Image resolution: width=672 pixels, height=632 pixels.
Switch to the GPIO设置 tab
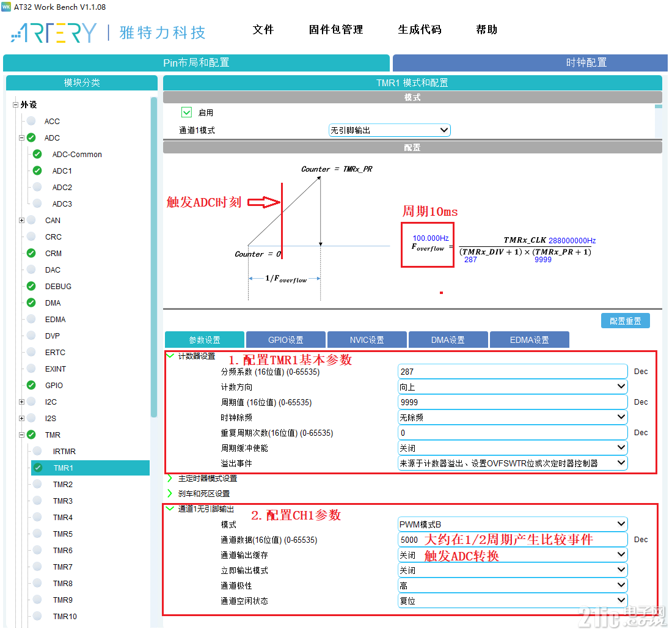286,340
